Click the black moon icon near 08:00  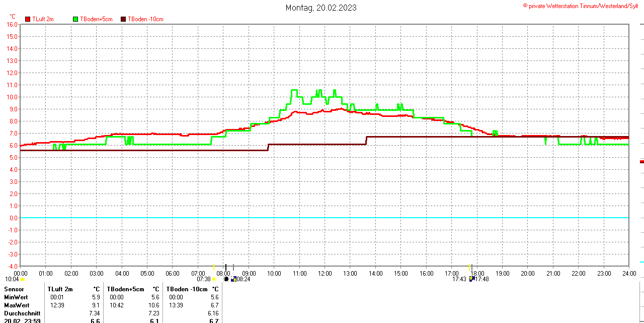226,279
